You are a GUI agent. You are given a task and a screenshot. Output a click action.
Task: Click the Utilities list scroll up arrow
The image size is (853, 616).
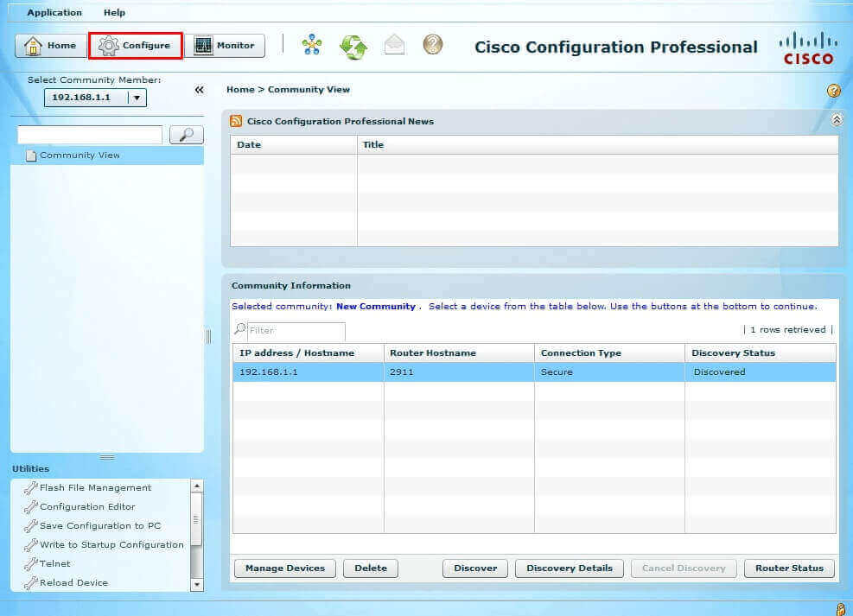(x=197, y=486)
